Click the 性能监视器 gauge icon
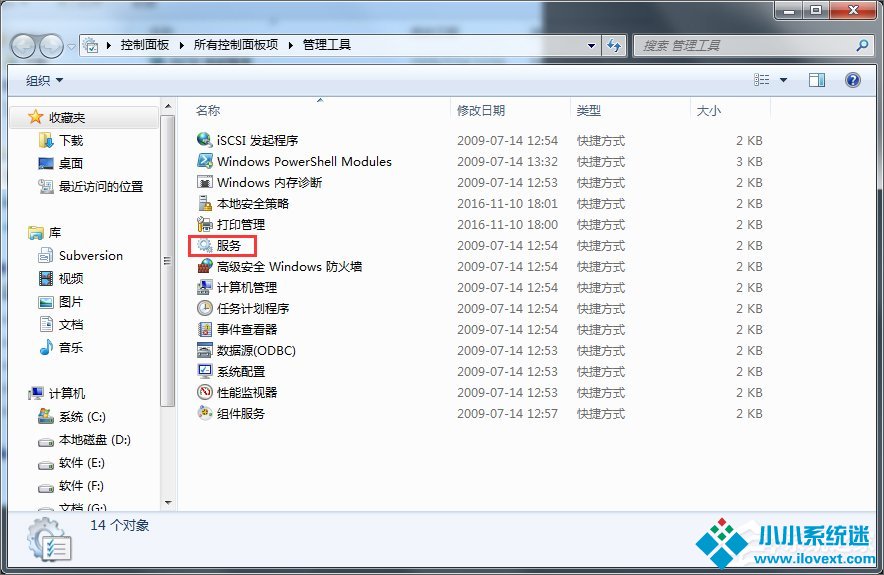Screen dimensions: 884x575 tap(205, 392)
